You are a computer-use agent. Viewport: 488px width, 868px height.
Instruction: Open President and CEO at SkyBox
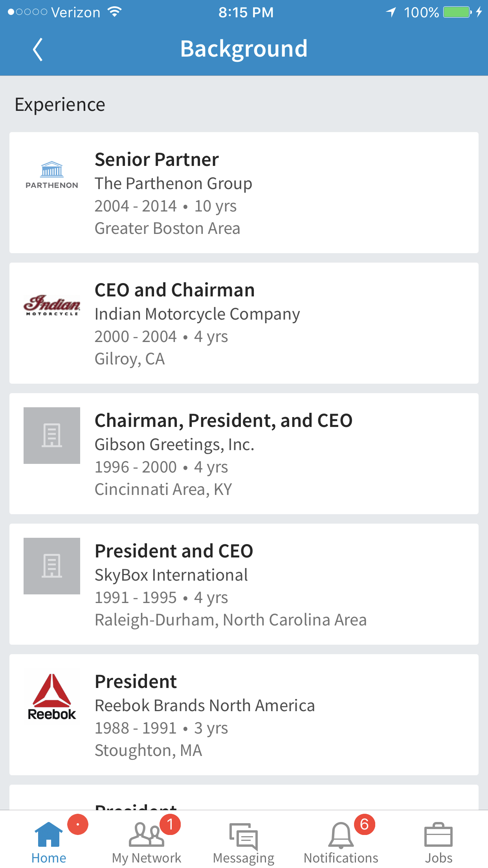(174, 551)
